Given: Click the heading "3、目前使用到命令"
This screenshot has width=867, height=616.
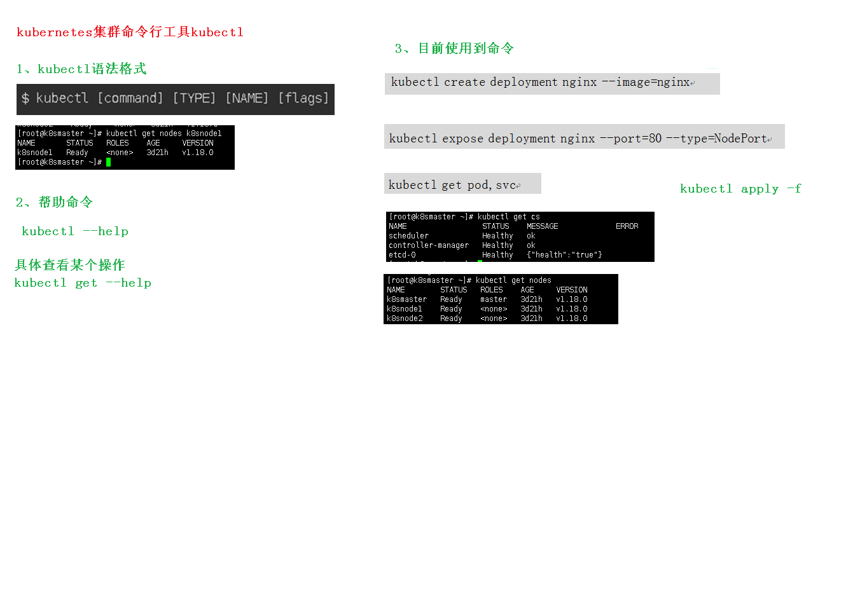Looking at the screenshot, I should pyautogui.click(x=454, y=49).
